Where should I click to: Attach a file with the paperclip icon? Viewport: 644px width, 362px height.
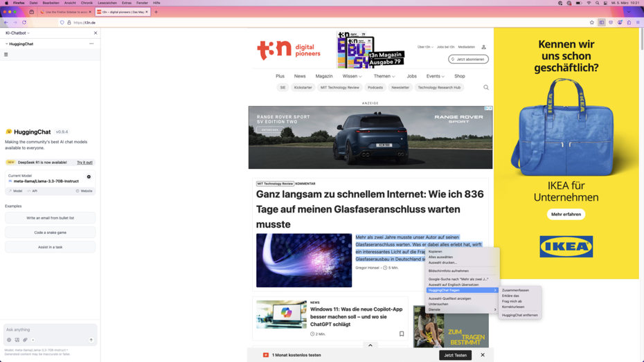[25, 340]
